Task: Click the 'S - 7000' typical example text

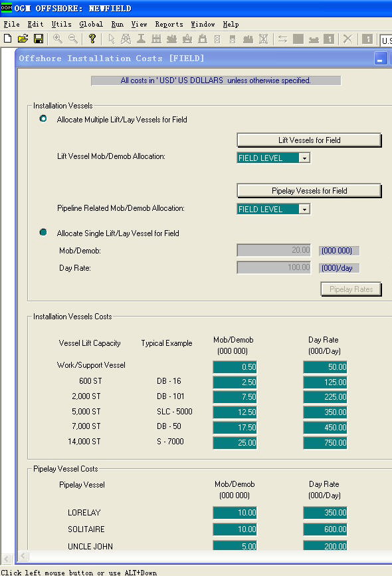Action: [x=170, y=442]
